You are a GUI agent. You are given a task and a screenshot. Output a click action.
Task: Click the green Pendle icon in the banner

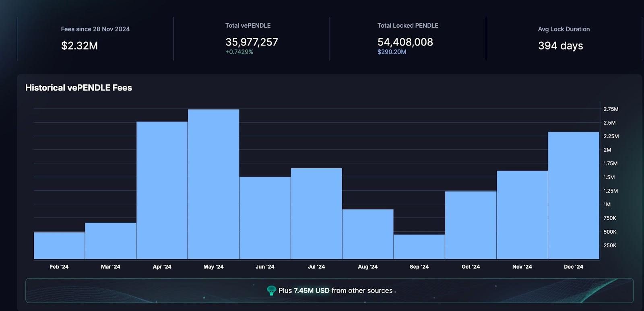(271, 290)
